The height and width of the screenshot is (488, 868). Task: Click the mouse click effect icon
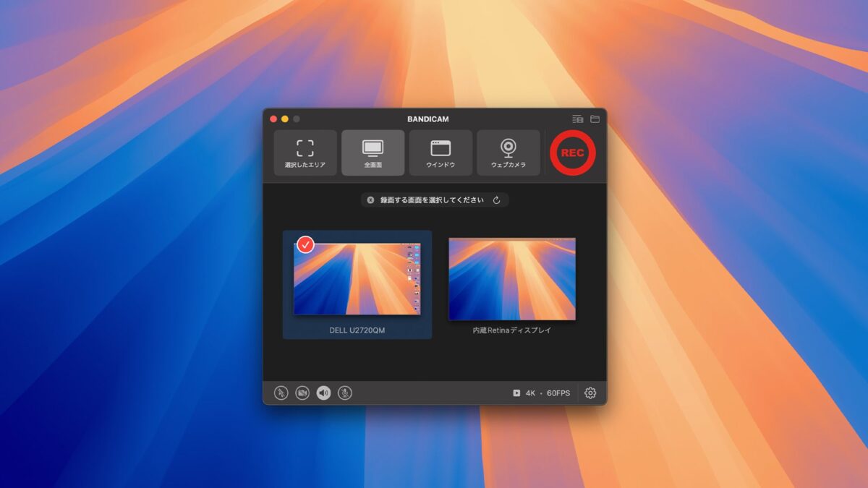(x=281, y=392)
